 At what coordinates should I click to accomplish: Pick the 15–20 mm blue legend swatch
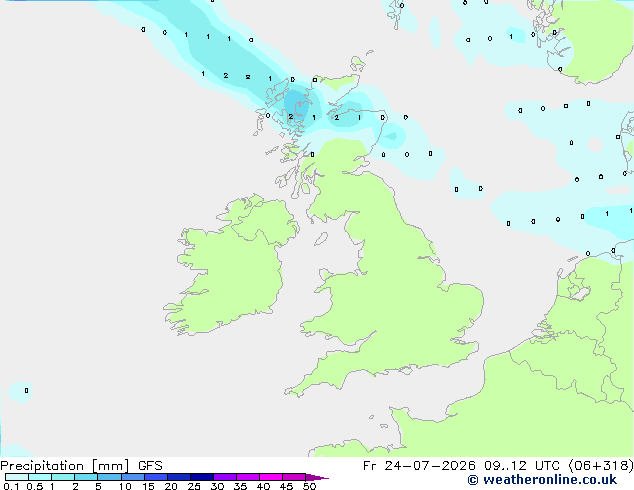tap(156, 477)
